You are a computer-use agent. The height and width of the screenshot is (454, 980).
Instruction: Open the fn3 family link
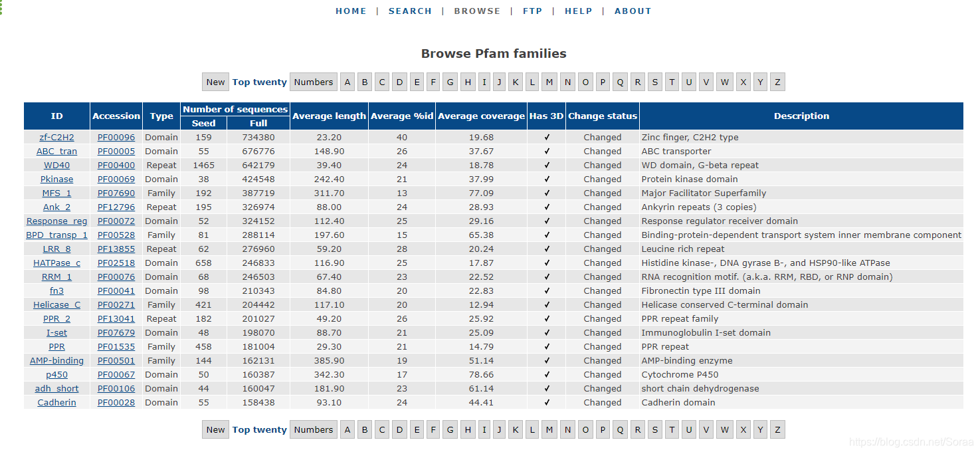point(57,290)
